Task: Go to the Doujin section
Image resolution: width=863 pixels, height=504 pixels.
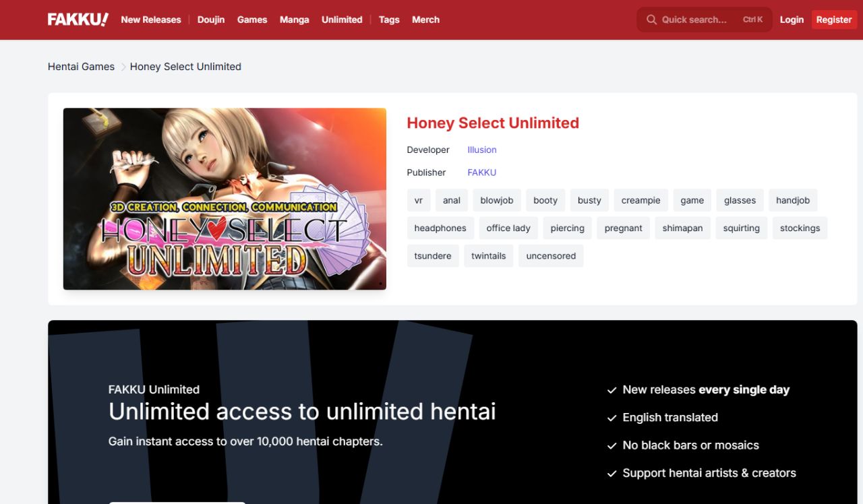Action: (x=211, y=20)
